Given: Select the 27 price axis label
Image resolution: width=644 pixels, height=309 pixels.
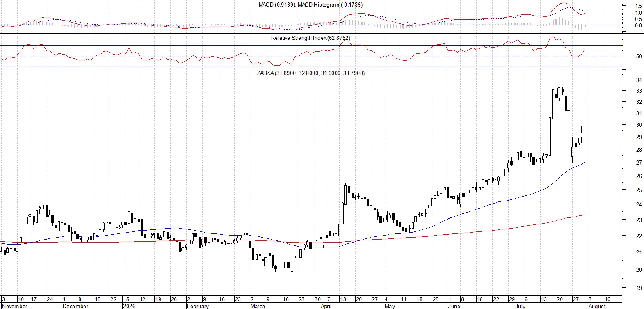Looking at the screenshot, I should point(639,163).
